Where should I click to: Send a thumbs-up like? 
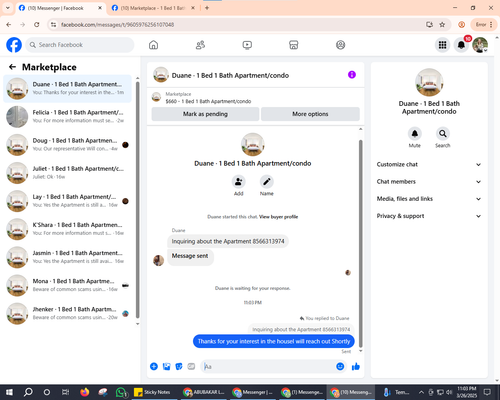tap(356, 367)
